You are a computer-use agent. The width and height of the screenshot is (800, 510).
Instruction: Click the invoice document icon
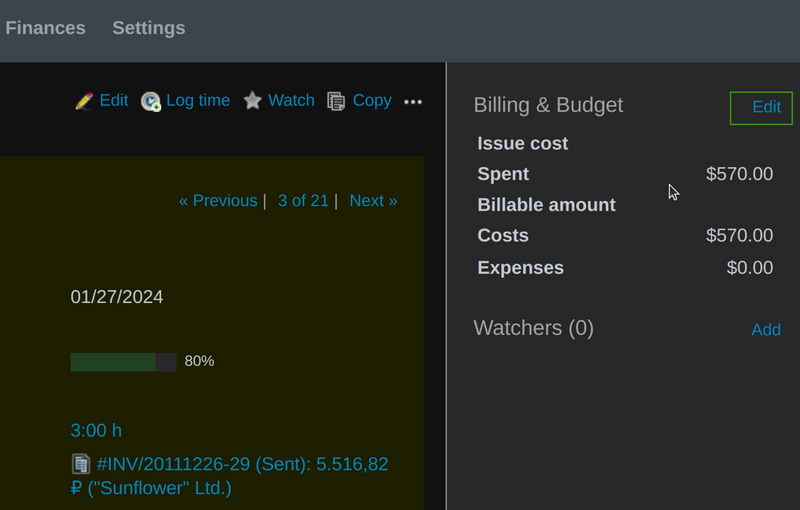[x=81, y=464]
